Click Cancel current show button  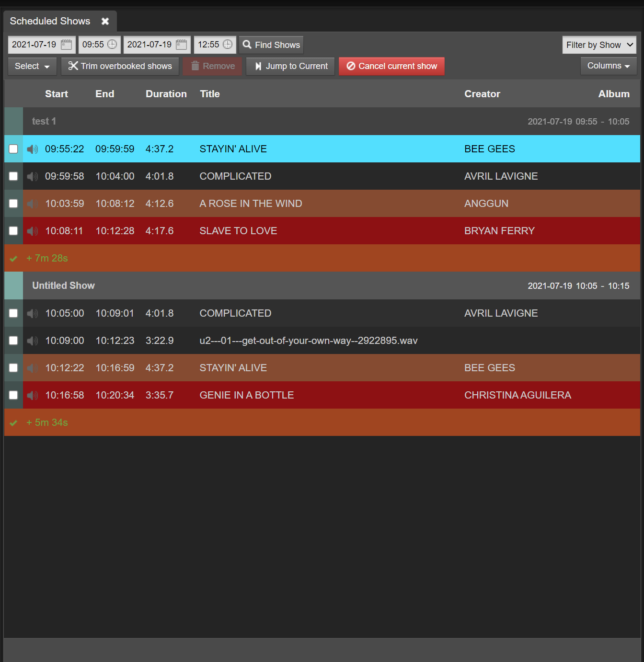(391, 66)
